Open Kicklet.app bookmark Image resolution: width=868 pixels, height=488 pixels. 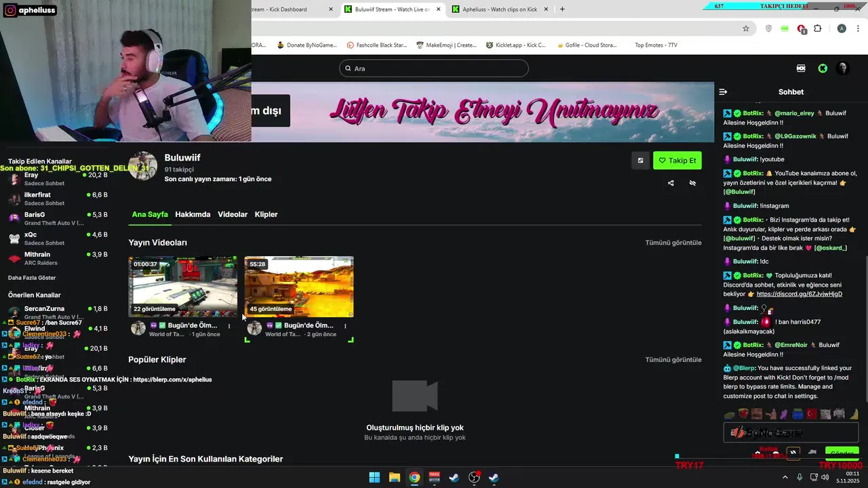point(515,45)
